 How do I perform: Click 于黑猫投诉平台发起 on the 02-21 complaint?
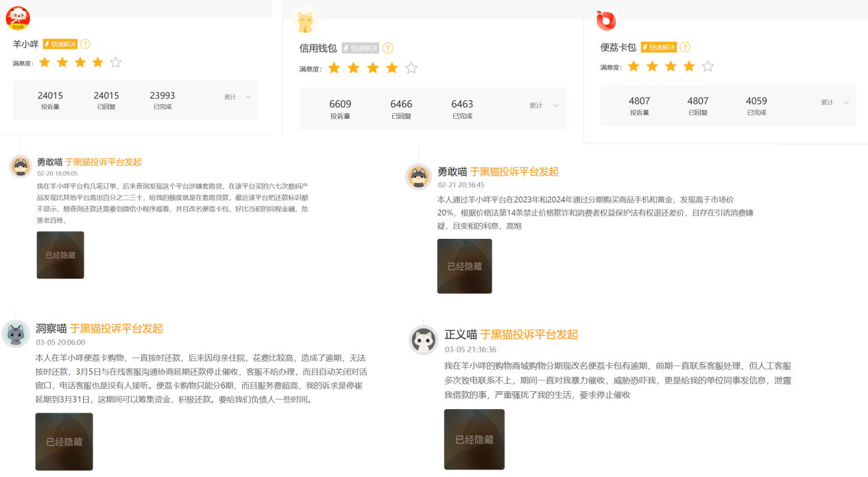click(514, 172)
